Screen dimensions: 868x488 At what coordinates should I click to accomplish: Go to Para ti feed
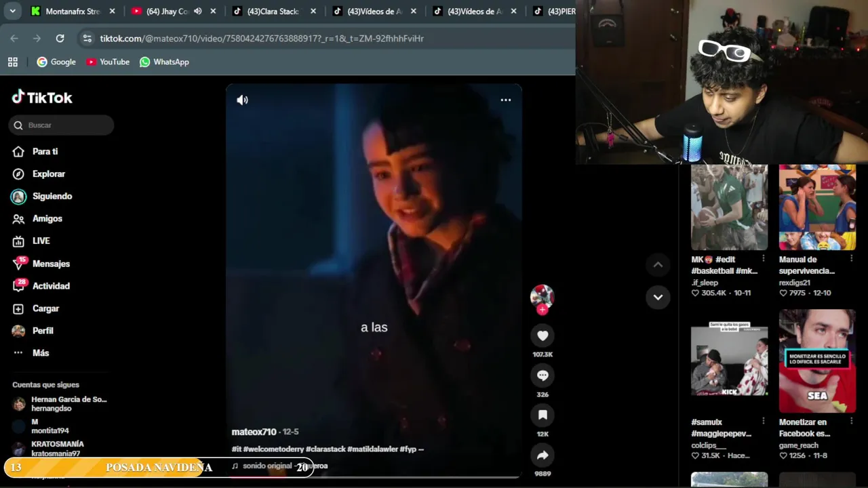(35, 151)
